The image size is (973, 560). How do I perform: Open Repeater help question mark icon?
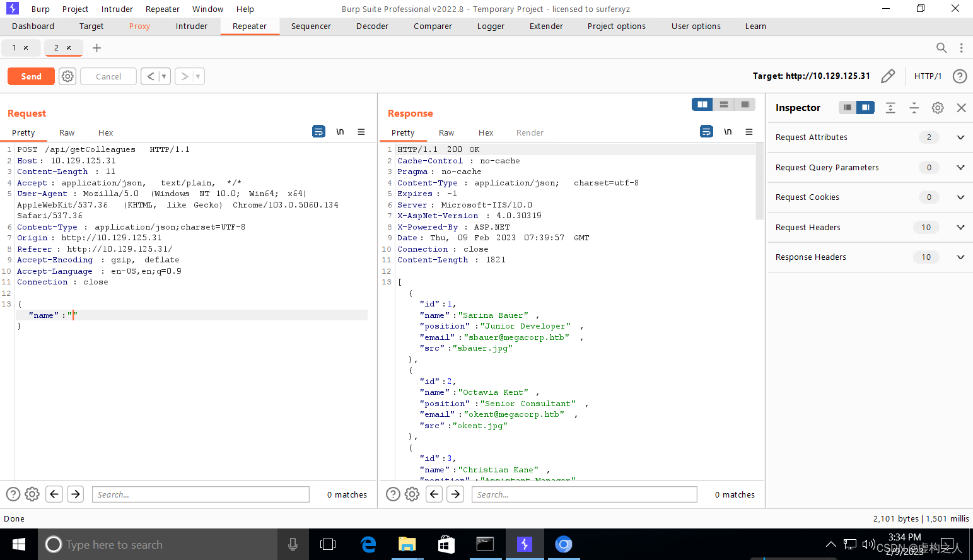click(960, 76)
